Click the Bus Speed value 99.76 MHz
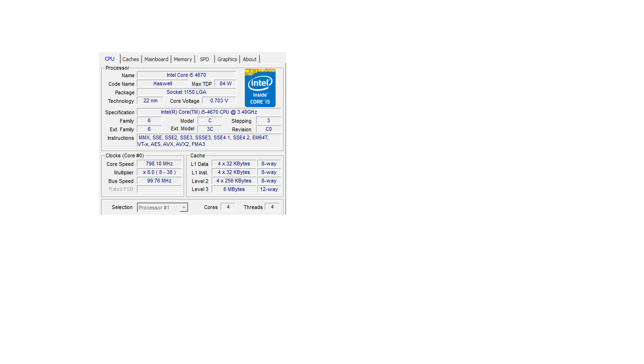Viewport: 644px width, 364px height. coord(159,181)
